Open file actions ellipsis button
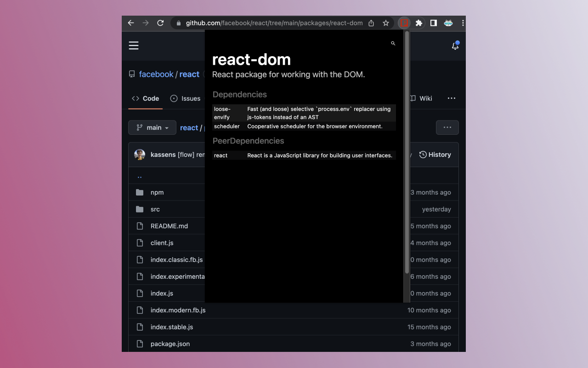Image resolution: width=588 pixels, height=368 pixels. point(447,127)
